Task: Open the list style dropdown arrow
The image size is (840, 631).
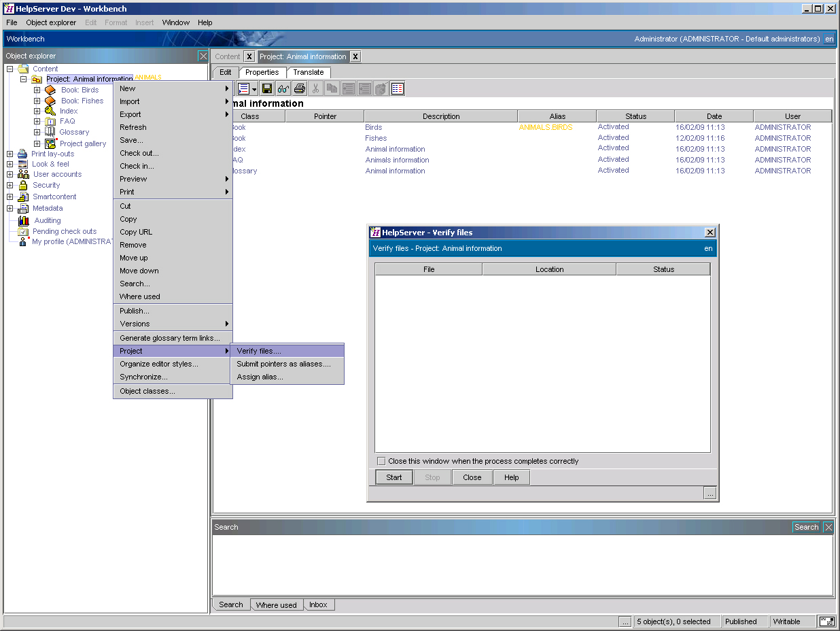Action: [x=254, y=88]
